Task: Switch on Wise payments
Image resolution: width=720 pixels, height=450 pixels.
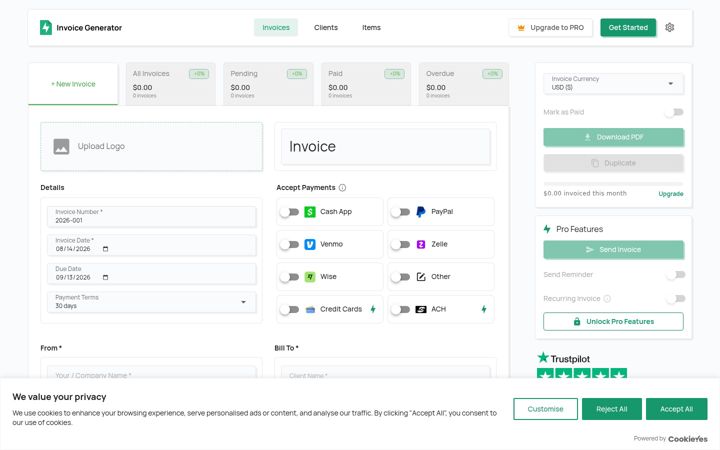Action: point(289,277)
